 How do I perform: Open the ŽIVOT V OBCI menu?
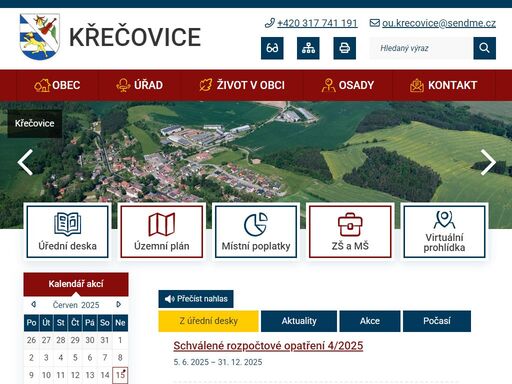click(x=242, y=85)
